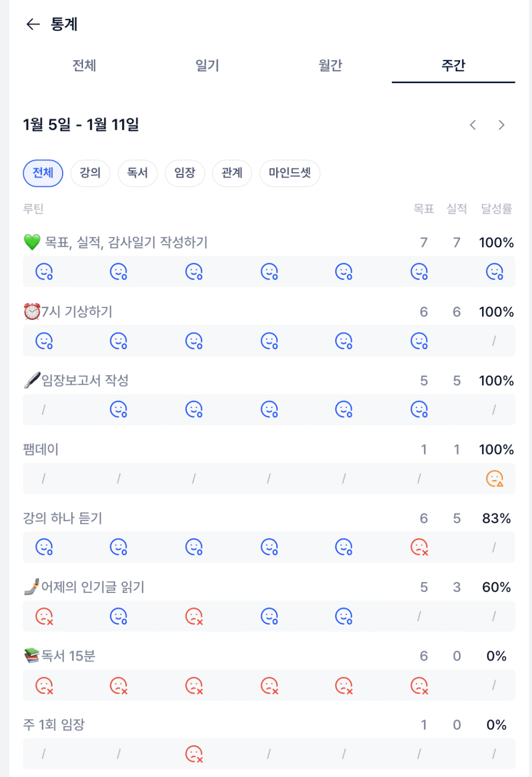Go to next week with right chevron
Image resolution: width=532 pixels, height=777 pixels.
pos(501,125)
